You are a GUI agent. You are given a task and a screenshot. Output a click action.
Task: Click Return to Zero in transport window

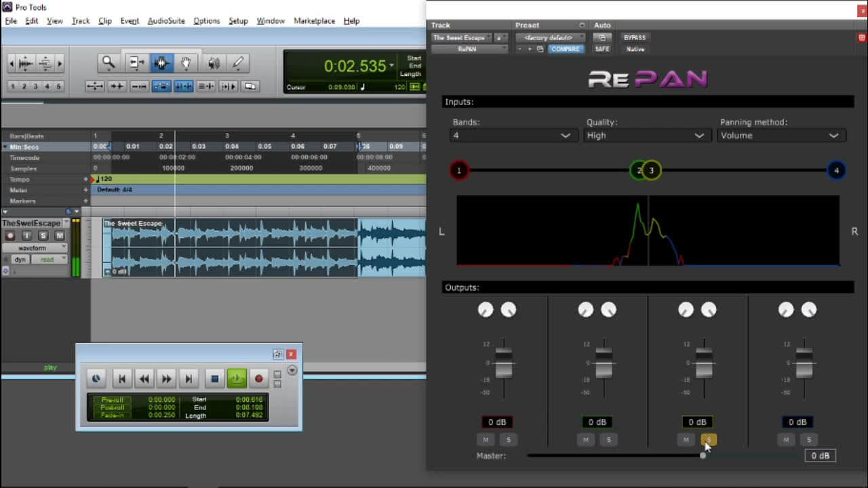(122, 379)
